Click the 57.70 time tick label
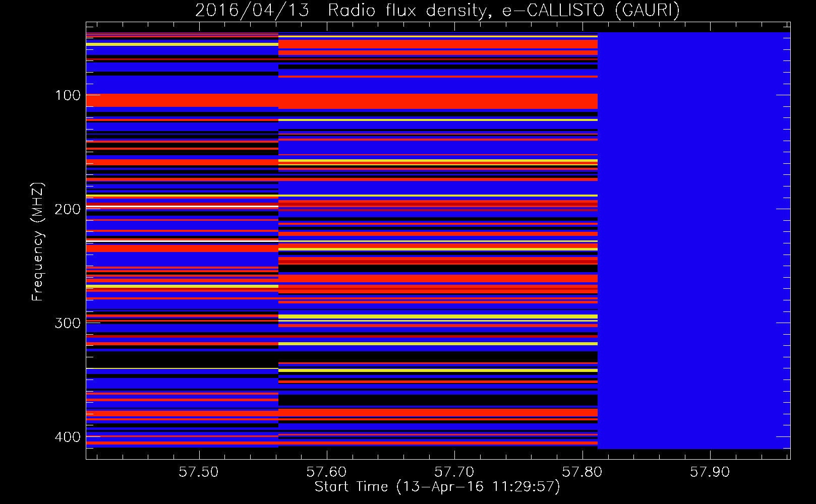 coord(454,472)
